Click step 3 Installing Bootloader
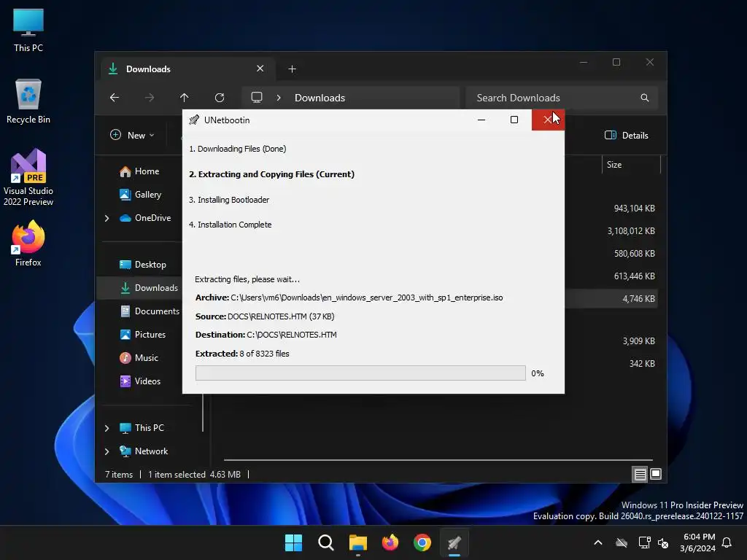The image size is (747, 560). click(228, 200)
